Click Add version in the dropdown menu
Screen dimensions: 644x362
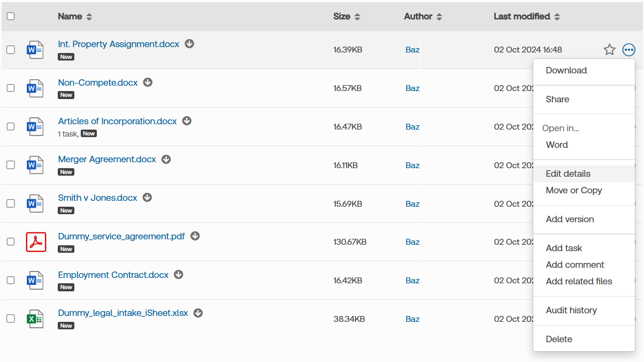570,219
